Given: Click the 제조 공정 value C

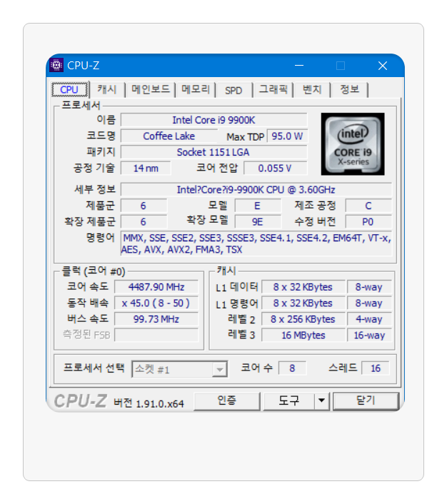Looking at the screenshot, I should [368, 206].
